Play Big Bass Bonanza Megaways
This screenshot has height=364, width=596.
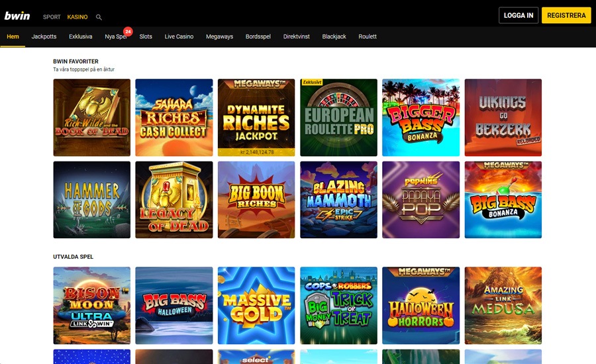(x=503, y=200)
